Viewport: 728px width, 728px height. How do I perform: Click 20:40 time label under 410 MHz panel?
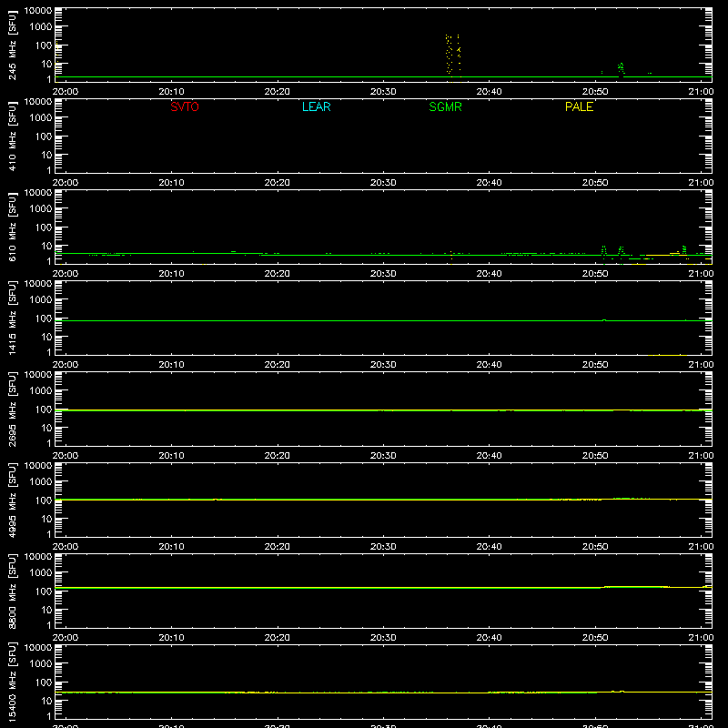click(489, 183)
